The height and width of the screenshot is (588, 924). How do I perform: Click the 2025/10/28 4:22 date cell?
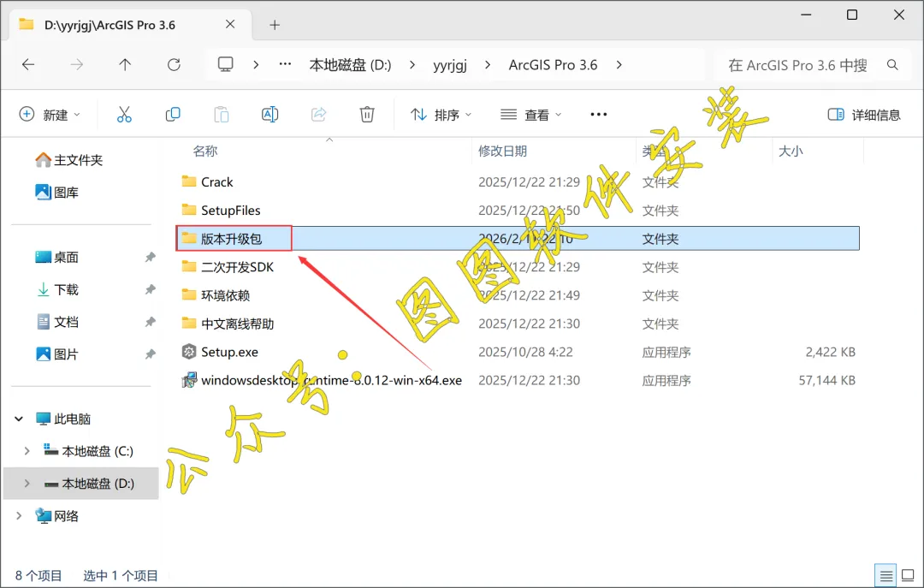tap(525, 352)
